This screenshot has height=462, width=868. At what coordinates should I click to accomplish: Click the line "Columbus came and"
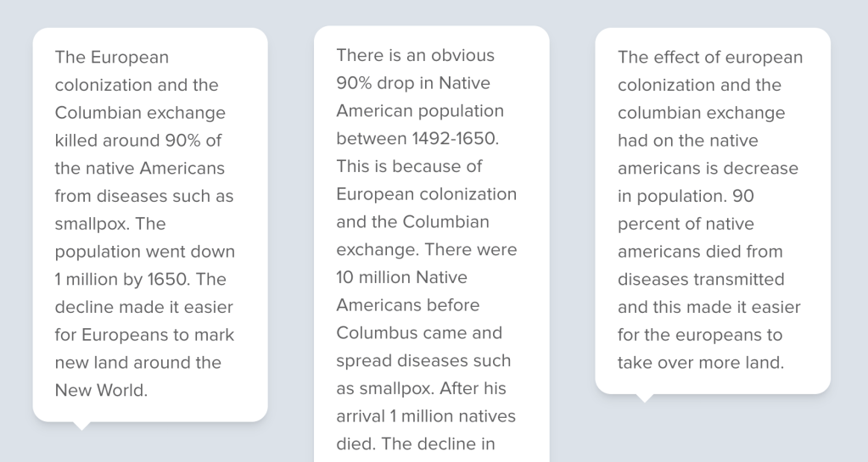(419, 333)
